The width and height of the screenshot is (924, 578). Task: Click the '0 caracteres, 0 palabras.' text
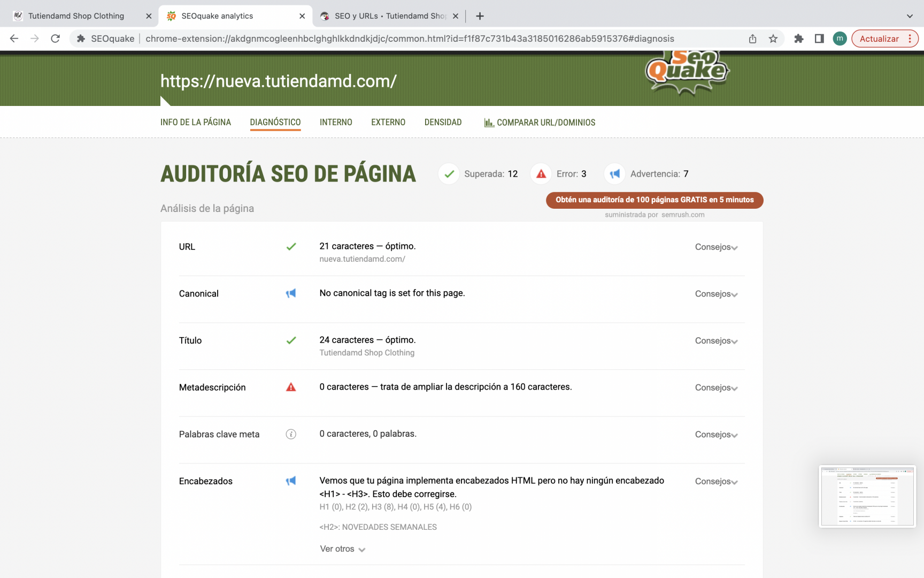tap(368, 433)
